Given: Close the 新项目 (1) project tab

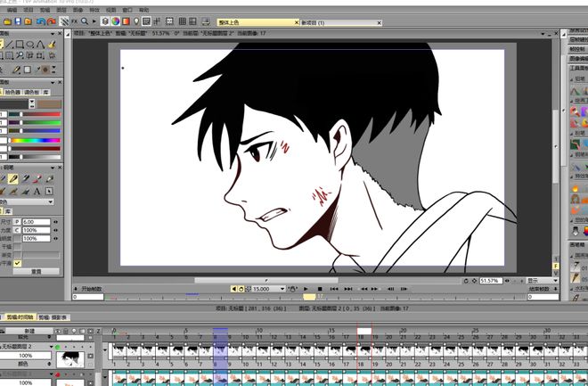Looking at the screenshot, I should coord(380,23).
